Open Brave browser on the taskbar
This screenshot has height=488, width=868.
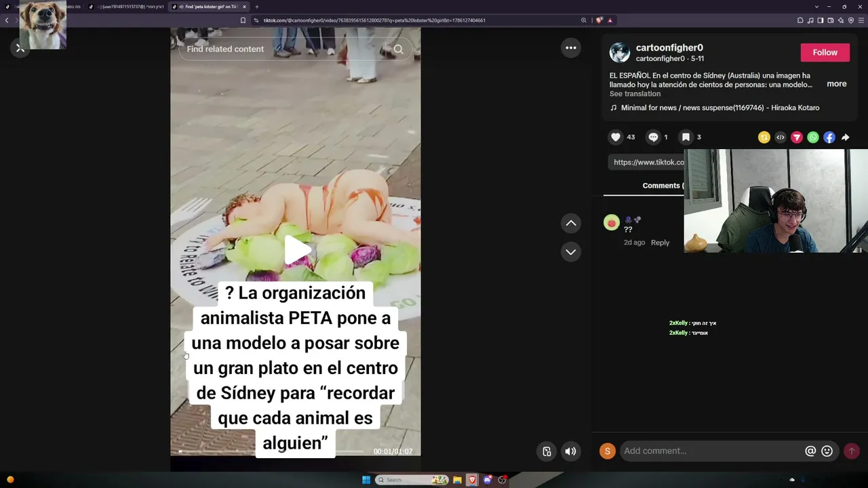pyautogui.click(x=472, y=480)
